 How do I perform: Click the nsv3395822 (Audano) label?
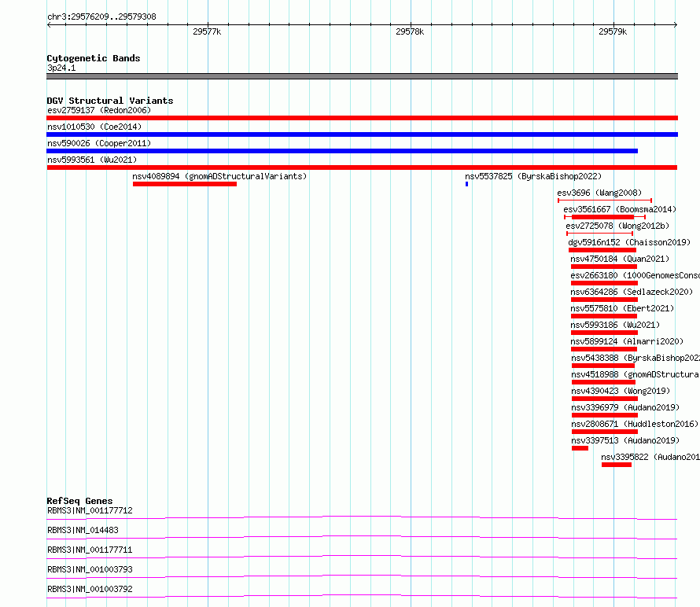(650, 457)
